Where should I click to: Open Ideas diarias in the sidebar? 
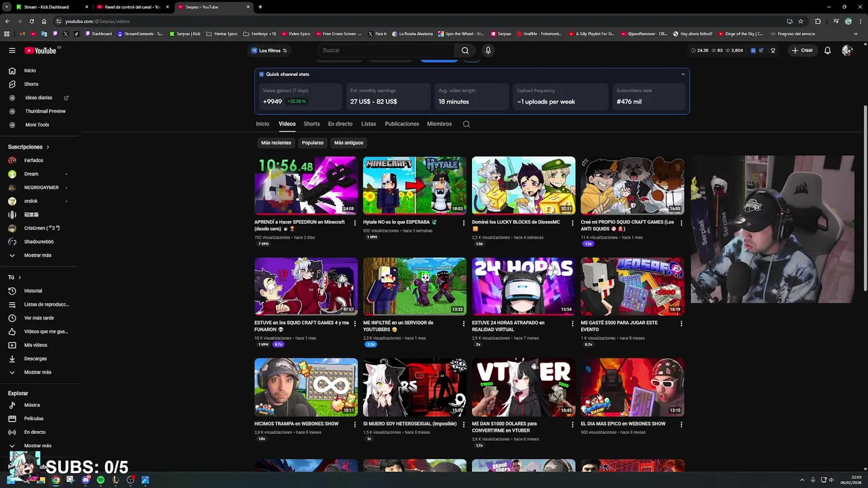tap(39, 98)
